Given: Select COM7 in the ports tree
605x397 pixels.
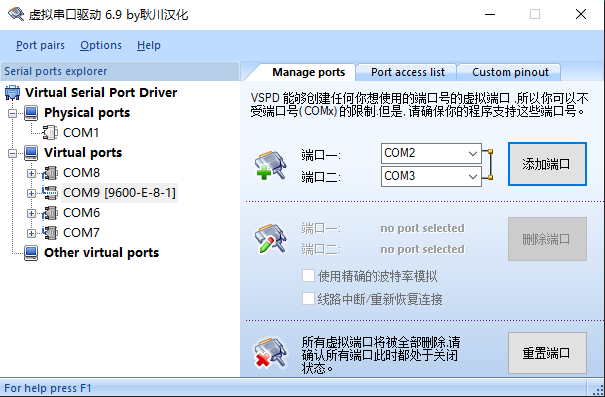Looking at the screenshot, I should coord(81,233).
